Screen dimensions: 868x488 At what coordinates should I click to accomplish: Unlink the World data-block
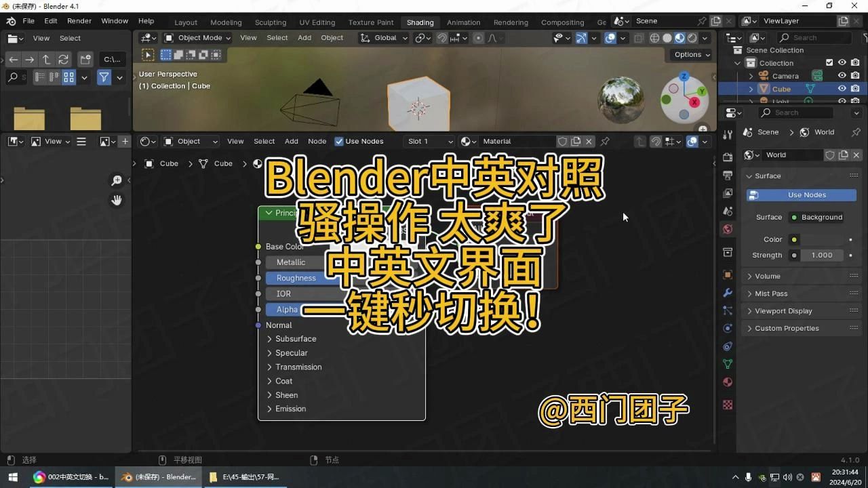tap(856, 155)
